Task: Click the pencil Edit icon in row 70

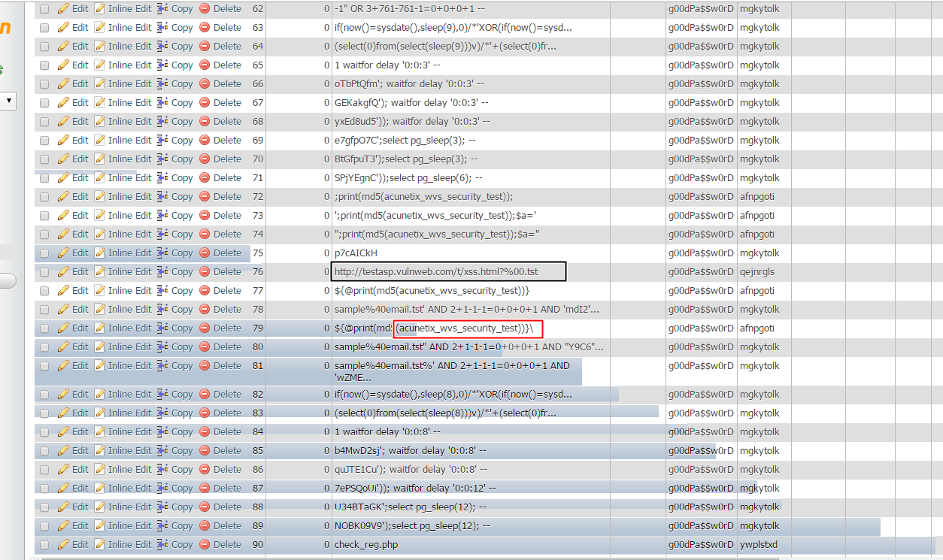Action: pyautogui.click(x=63, y=159)
